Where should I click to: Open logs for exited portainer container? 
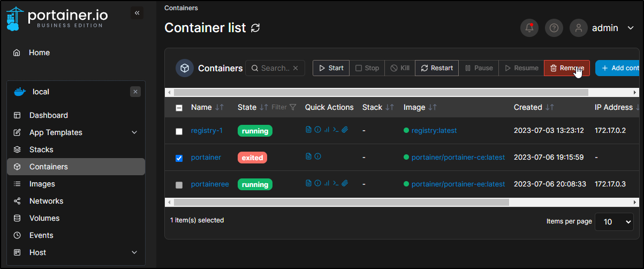(308, 156)
